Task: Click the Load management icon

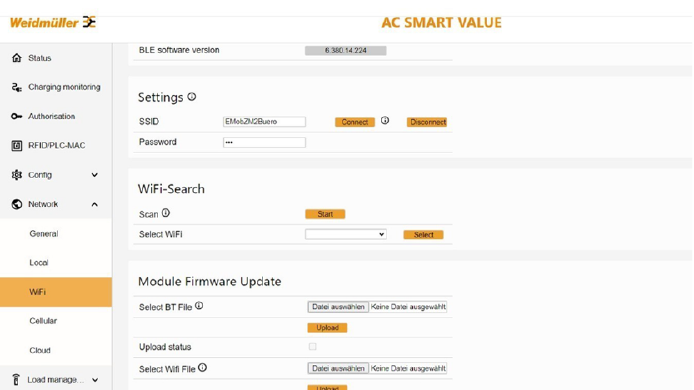Action: tap(16, 380)
